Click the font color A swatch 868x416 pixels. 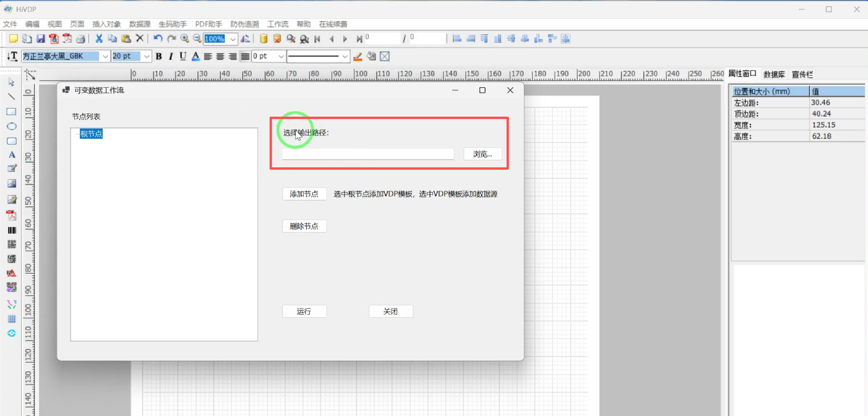[x=195, y=57]
